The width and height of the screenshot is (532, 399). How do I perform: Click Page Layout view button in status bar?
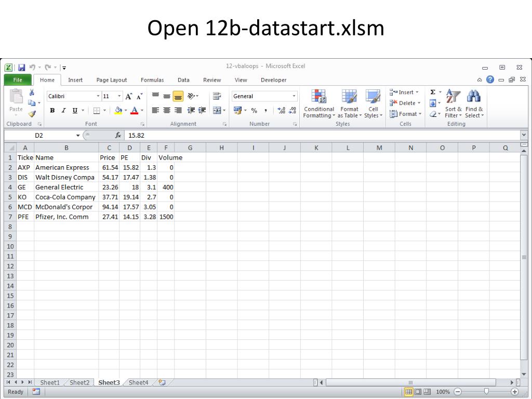coord(418,392)
